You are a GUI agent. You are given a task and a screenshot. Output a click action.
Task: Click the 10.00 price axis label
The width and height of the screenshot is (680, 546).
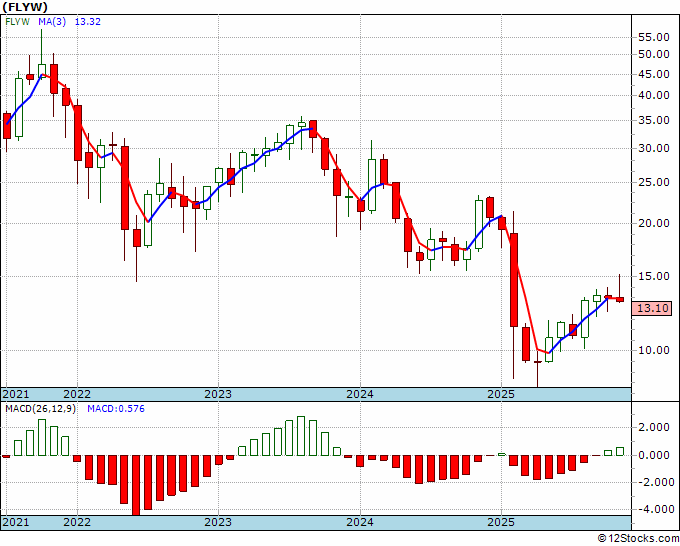click(654, 350)
